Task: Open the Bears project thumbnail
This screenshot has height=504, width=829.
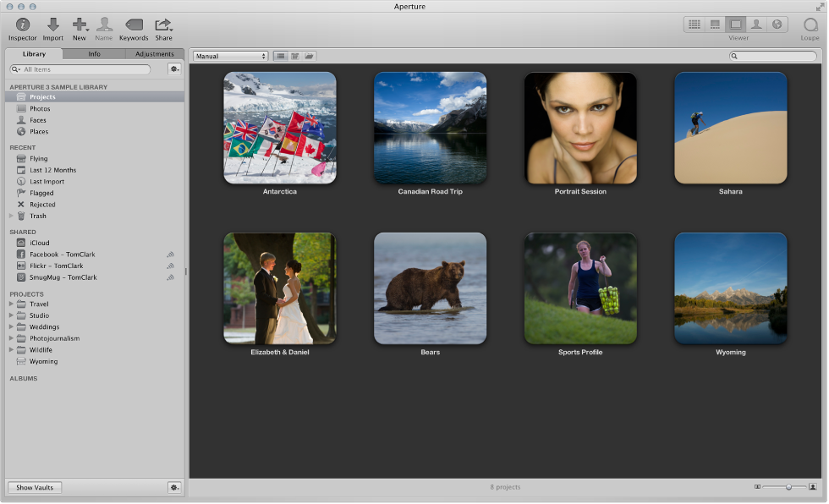Action: click(430, 287)
